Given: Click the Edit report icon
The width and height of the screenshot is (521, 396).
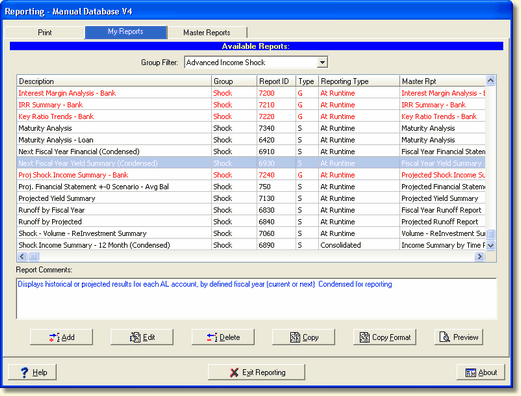Looking at the screenshot, I should [135, 337].
